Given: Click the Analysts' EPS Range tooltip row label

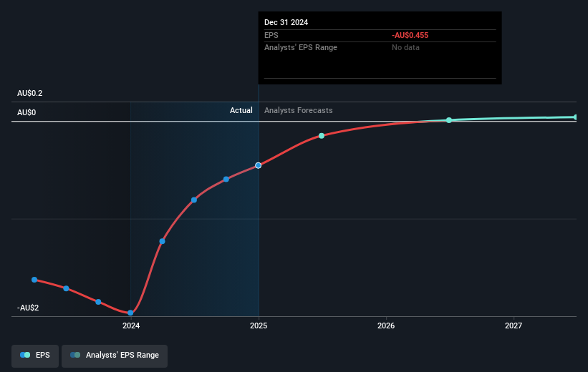Looking at the screenshot, I should 301,48.
